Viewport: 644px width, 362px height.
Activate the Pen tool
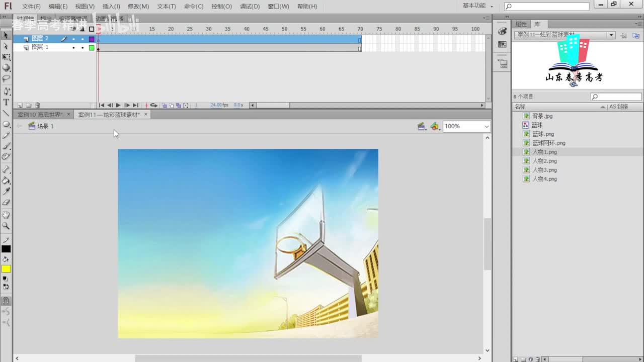click(6, 91)
